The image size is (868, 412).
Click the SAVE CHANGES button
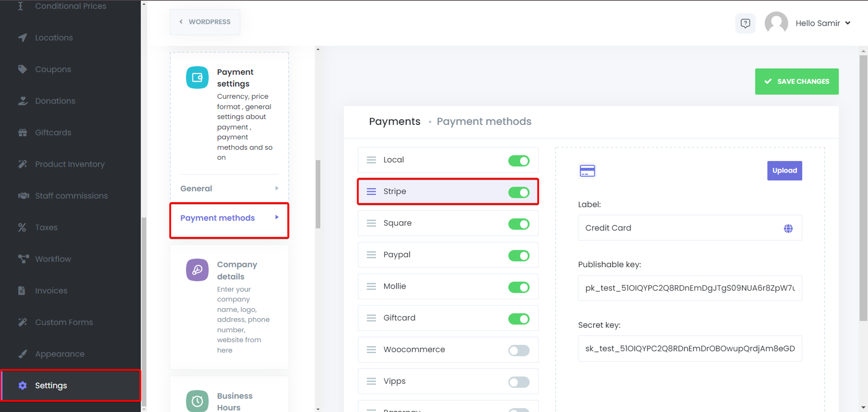(x=797, y=81)
